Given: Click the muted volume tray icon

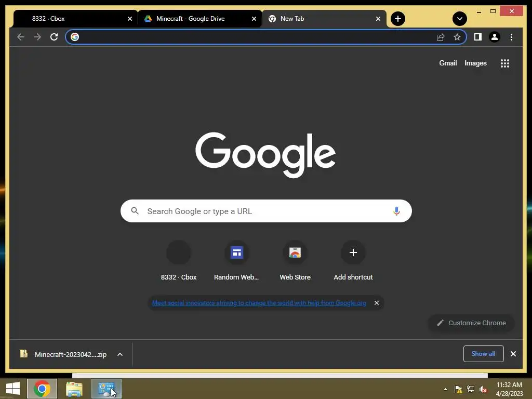Looking at the screenshot, I should coord(483,389).
